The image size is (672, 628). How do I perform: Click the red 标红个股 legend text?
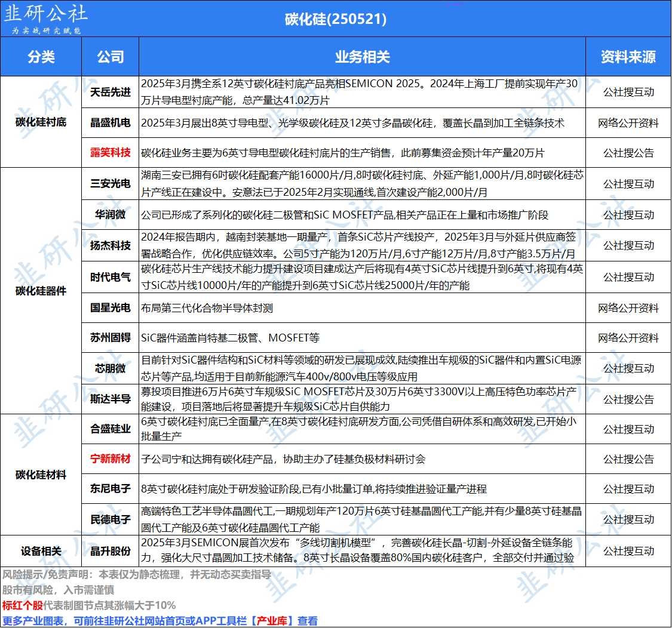[x=22, y=605]
